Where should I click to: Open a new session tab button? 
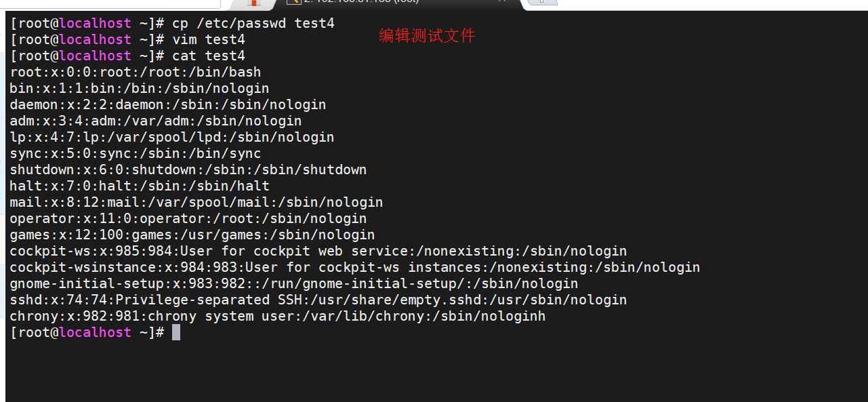pyautogui.click(x=542, y=2)
